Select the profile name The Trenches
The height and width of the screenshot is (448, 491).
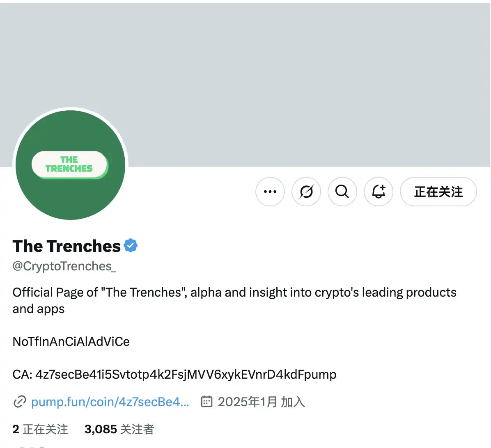[x=66, y=246]
